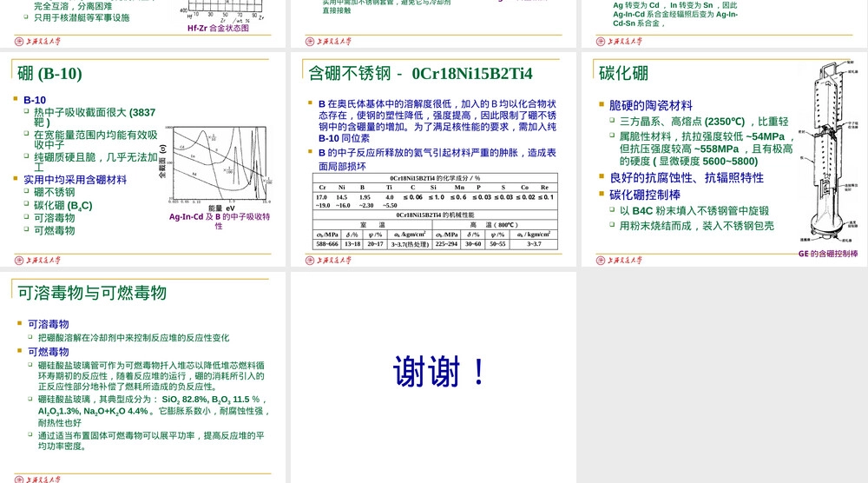The width and height of the screenshot is (868, 483).
Task: Click the line 热中子吸收截面很大 (3837 靶)
Action: pos(95,117)
